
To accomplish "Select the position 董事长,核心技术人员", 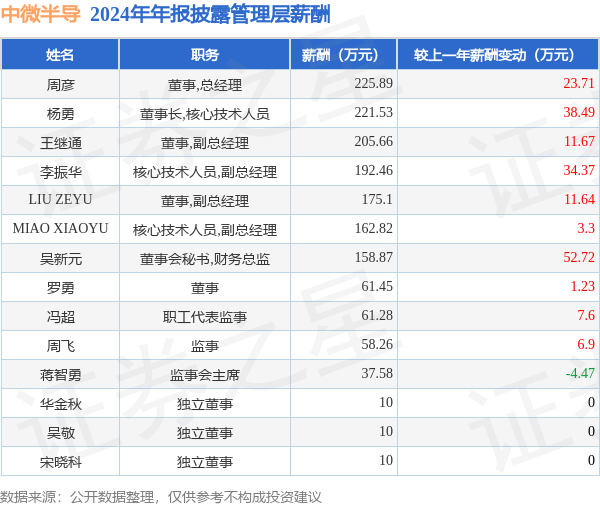I will coord(205,114).
